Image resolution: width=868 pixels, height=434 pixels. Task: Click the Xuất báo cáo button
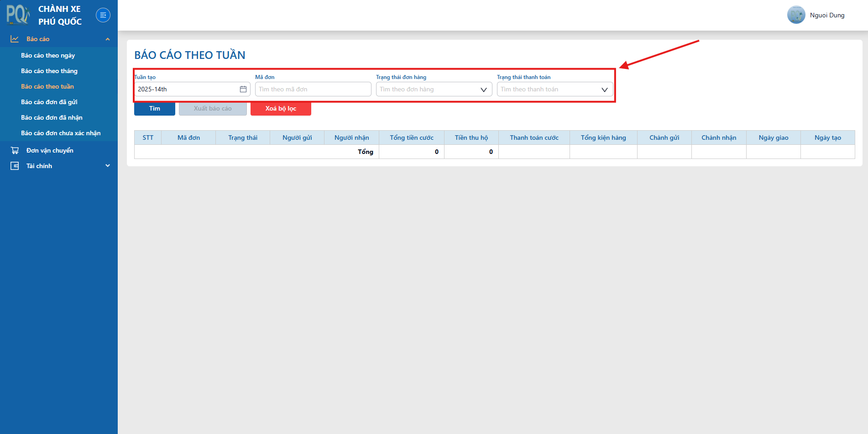point(213,109)
